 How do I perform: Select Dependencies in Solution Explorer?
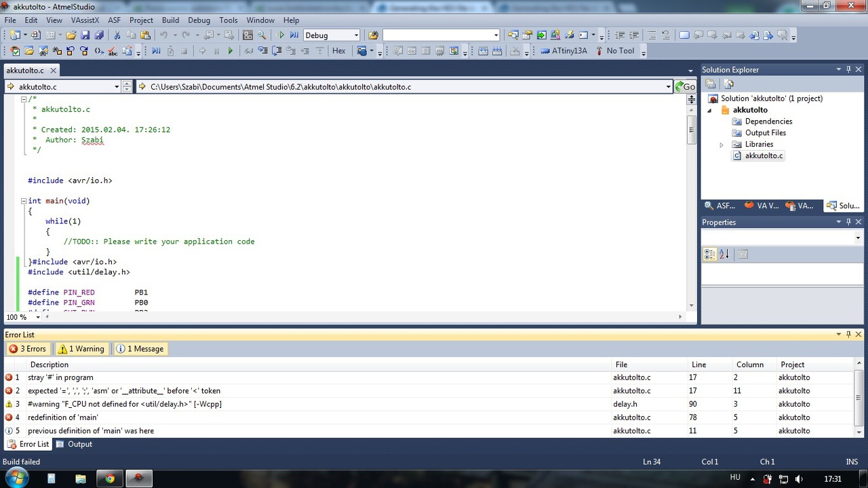tap(768, 121)
